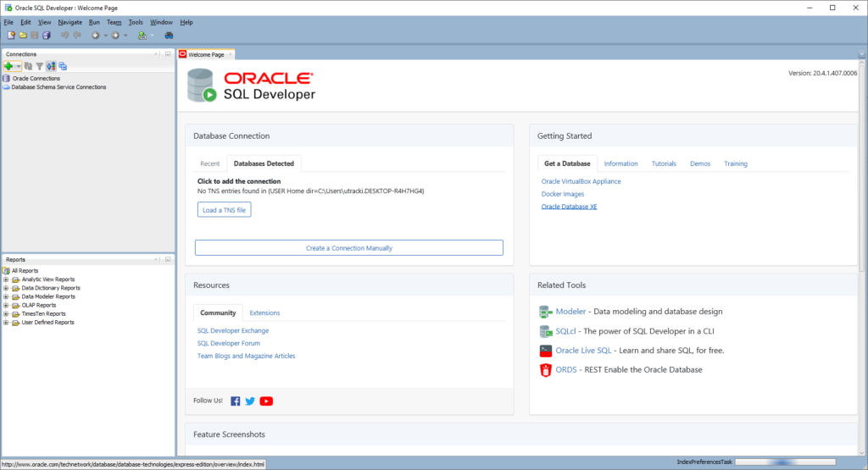The height and width of the screenshot is (470, 868).
Task: Expand the User Defined Reports node
Action: tap(6, 323)
